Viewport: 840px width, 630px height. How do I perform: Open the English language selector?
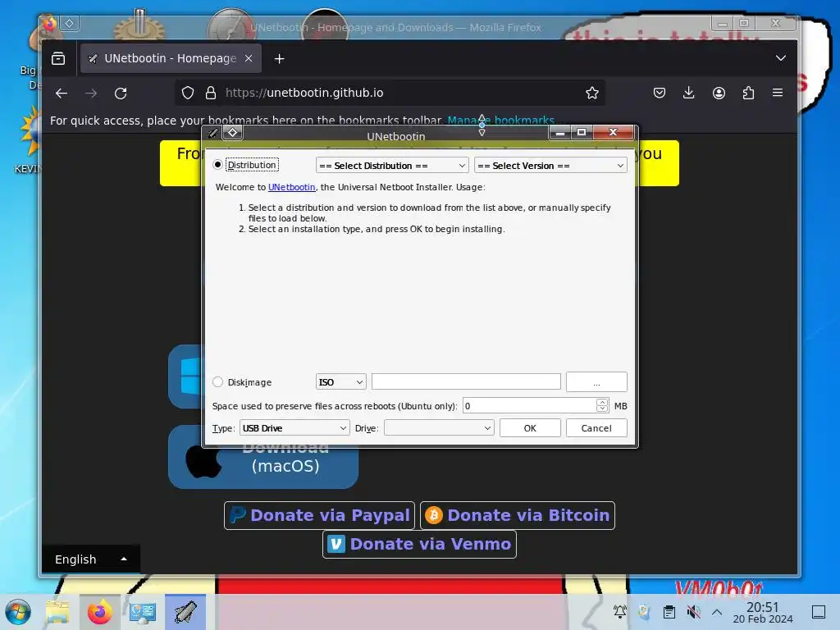point(91,559)
